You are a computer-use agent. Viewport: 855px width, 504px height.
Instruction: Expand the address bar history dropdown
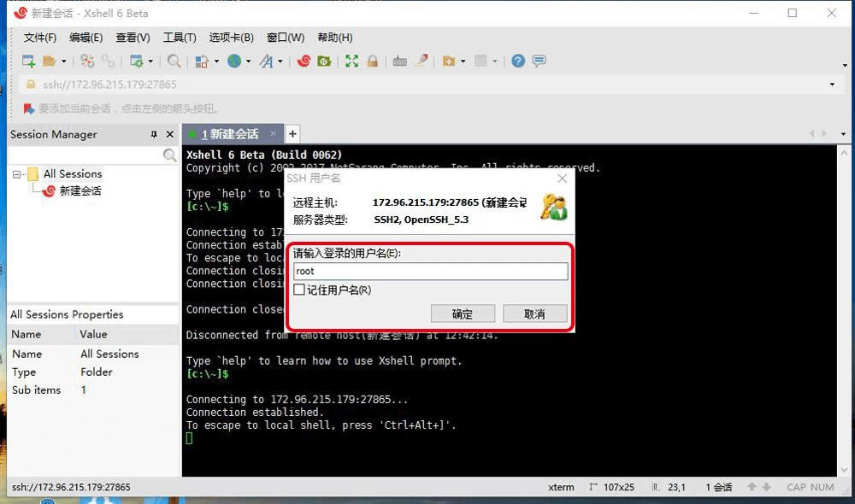tap(832, 85)
